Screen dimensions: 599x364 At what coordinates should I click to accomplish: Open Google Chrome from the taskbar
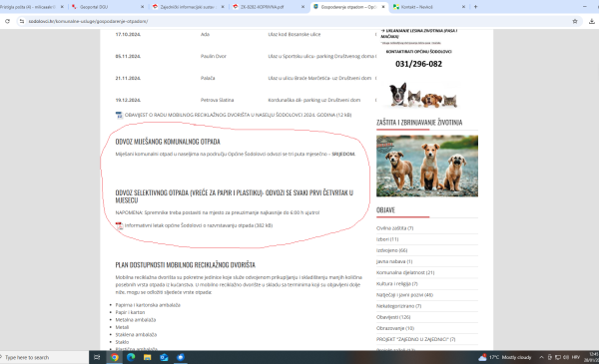[114, 357]
